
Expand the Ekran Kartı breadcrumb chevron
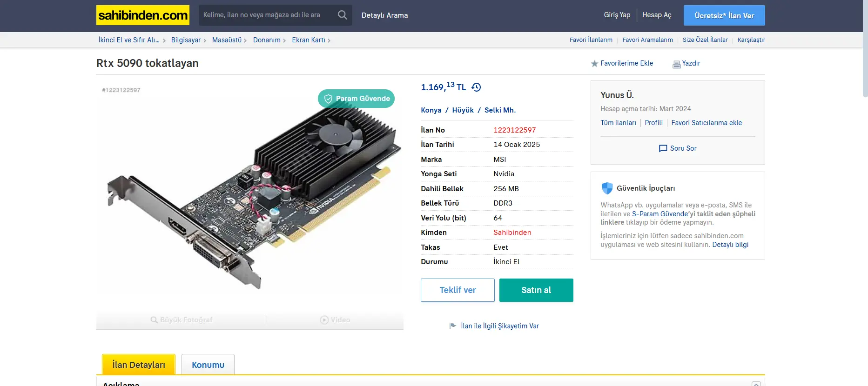[x=329, y=40]
